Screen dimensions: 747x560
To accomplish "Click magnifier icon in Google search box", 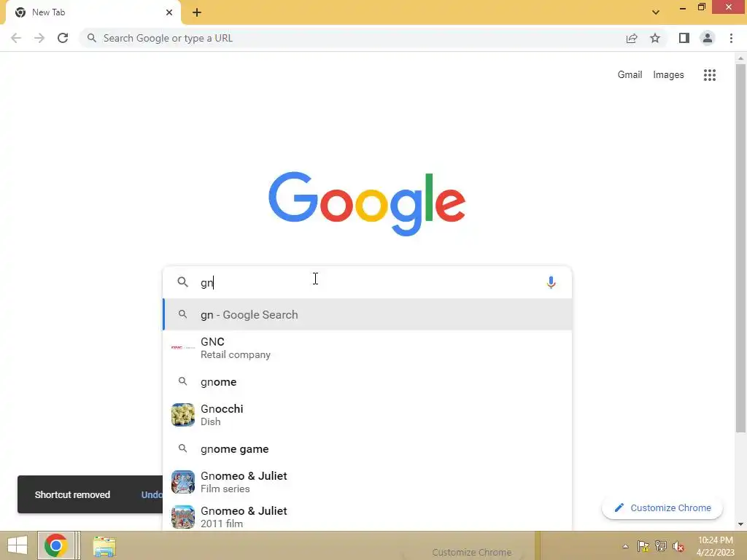I will 182,282.
